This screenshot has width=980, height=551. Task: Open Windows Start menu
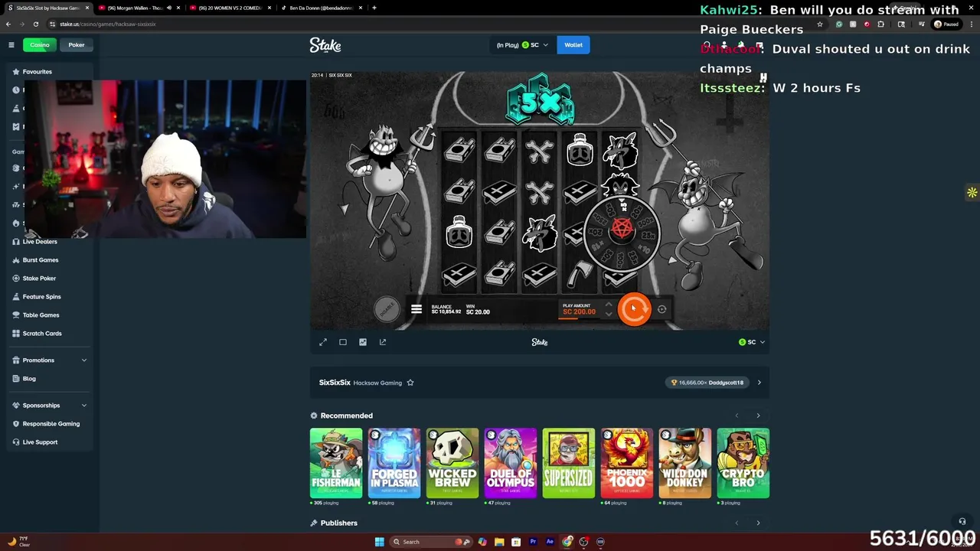pyautogui.click(x=379, y=542)
